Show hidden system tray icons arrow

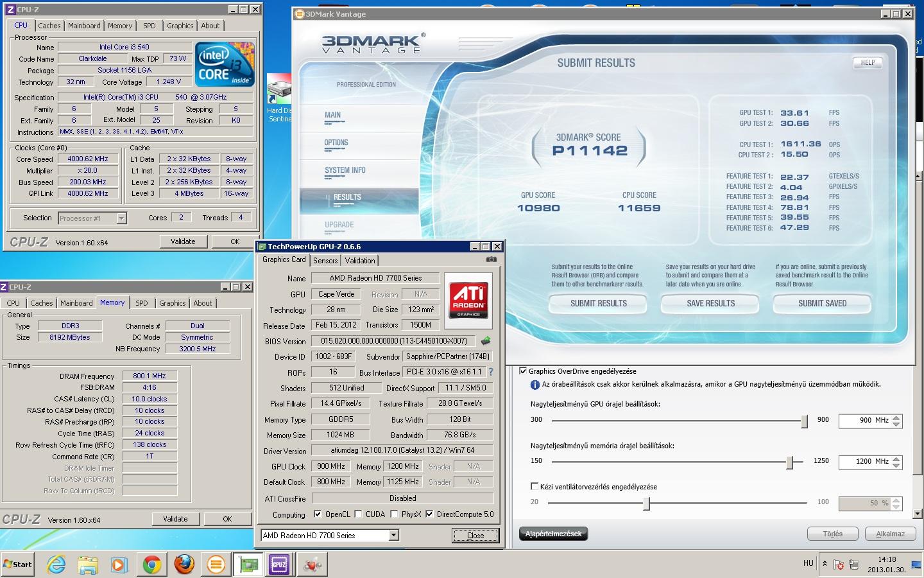[x=825, y=564]
